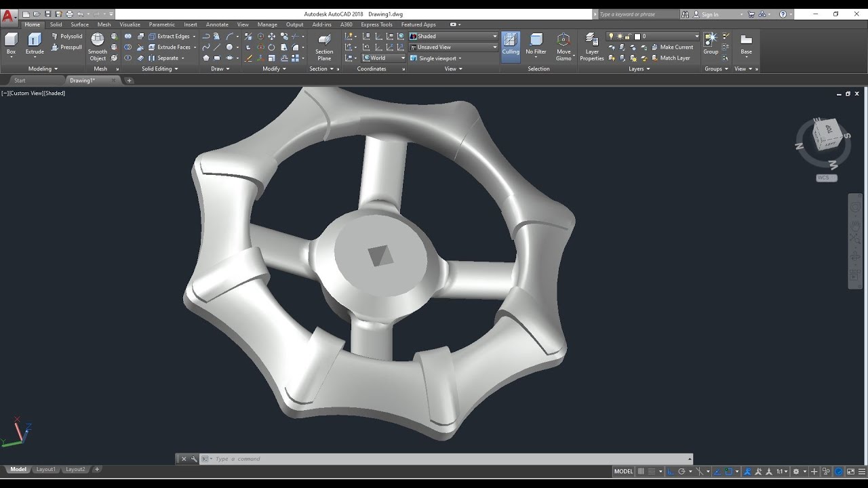Click the workspace switching gear icon

796,472
